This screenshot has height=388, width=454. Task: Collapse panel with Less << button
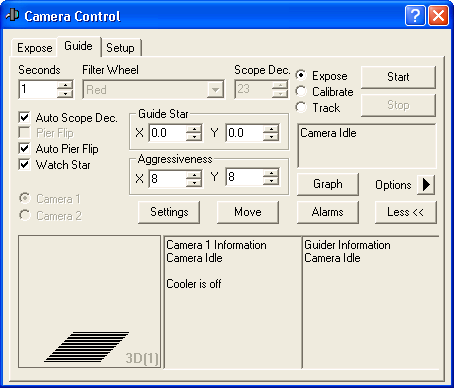pyautogui.click(x=406, y=212)
